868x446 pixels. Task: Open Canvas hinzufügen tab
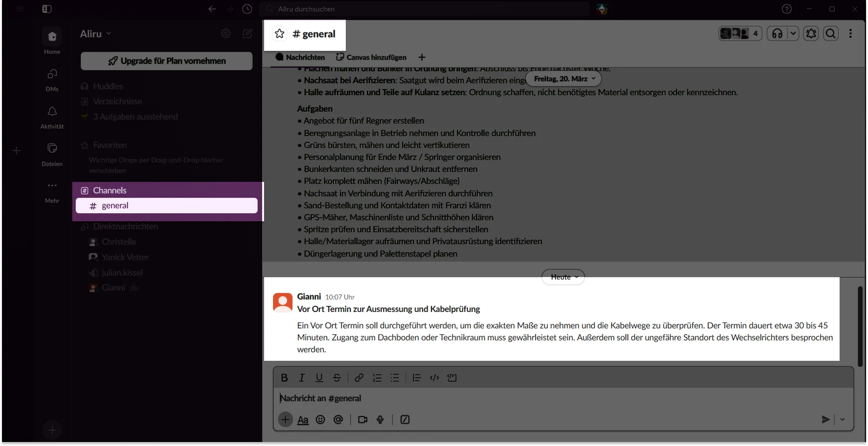371,57
